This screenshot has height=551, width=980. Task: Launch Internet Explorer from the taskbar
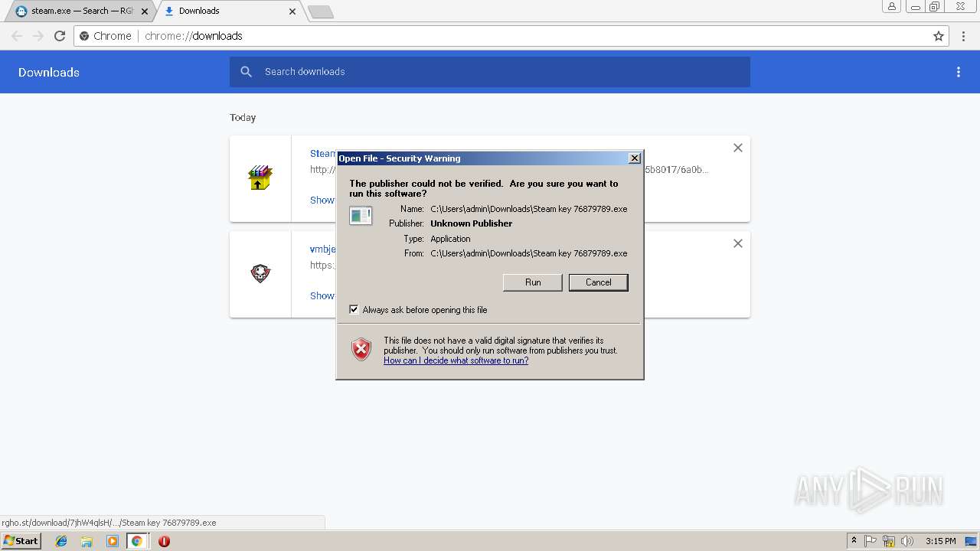click(x=61, y=541)
